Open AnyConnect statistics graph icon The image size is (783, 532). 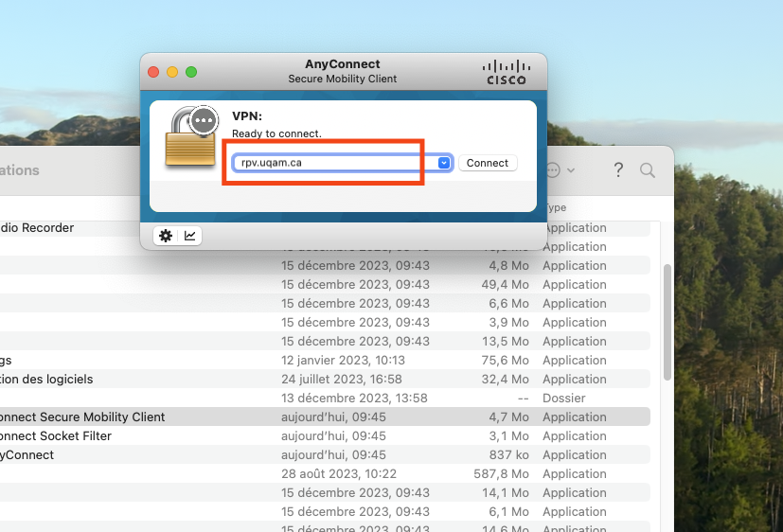tap(189, 236)
